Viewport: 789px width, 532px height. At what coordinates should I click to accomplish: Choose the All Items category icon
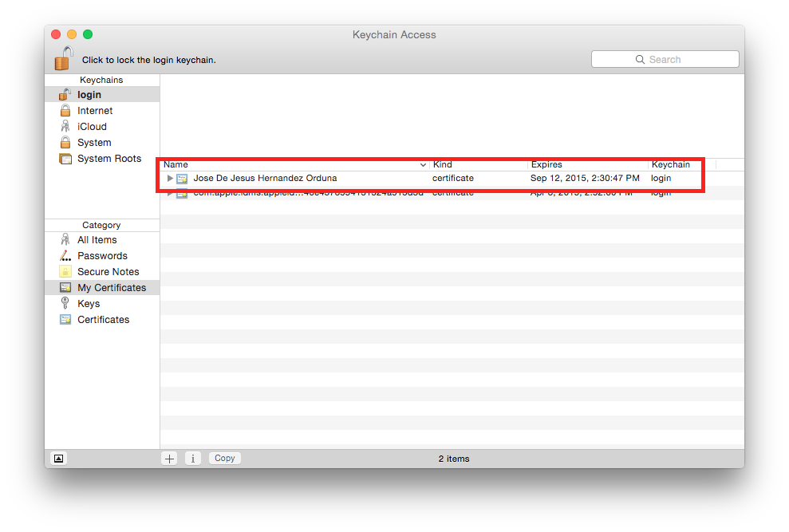65,239
